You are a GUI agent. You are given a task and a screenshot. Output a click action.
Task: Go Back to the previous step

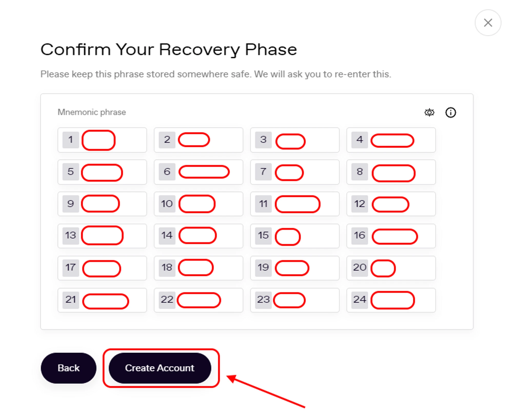(68, 368)
